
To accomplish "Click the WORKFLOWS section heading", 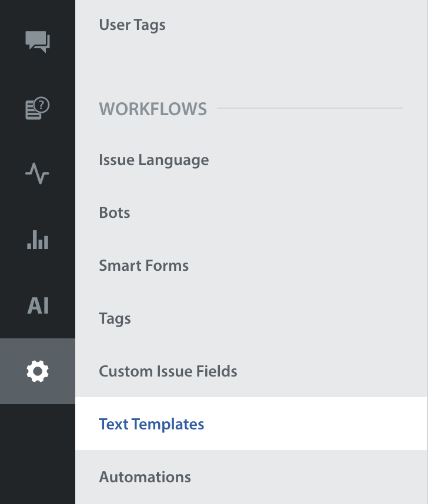I will pyautogui.click(x=153, y=109).
